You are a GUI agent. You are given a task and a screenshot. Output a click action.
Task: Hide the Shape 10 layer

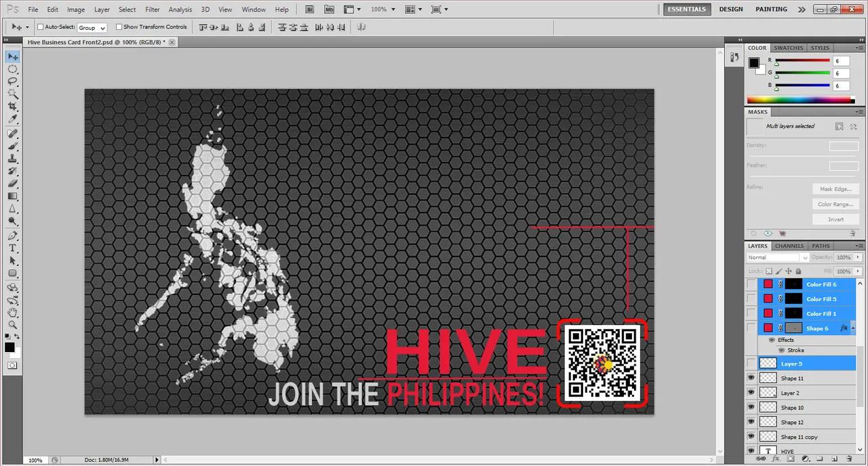click(751, 408)
